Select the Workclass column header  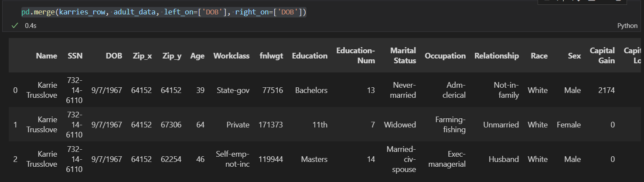tap(232, 56)
